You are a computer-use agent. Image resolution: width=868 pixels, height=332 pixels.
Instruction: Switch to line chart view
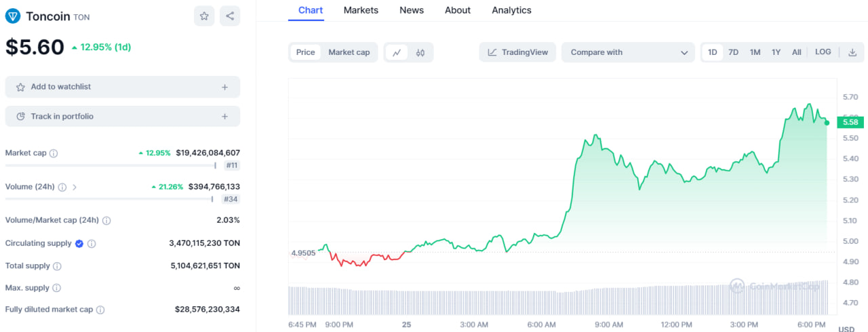coord(397,52)
